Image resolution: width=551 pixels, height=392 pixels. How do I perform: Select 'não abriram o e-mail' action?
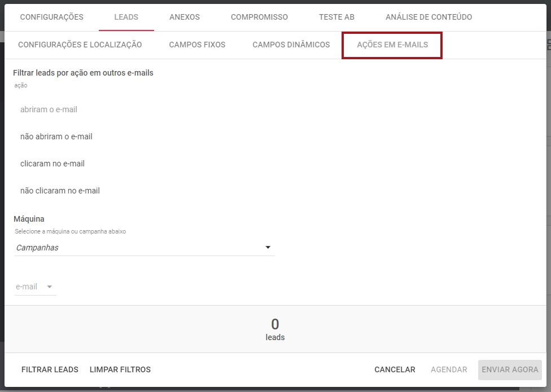56,136
